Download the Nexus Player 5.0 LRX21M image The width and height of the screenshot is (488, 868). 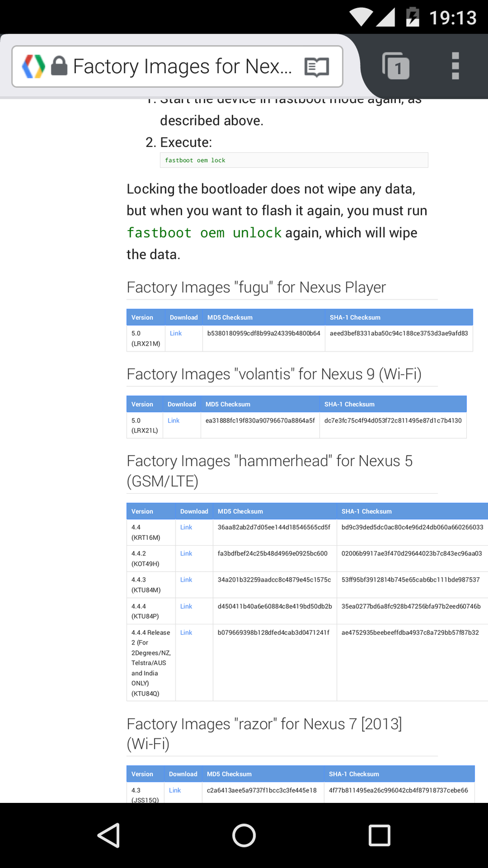point(176,334)
